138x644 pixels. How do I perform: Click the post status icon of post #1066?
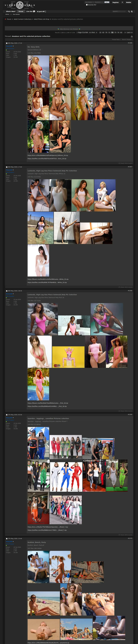pos(7,43)
